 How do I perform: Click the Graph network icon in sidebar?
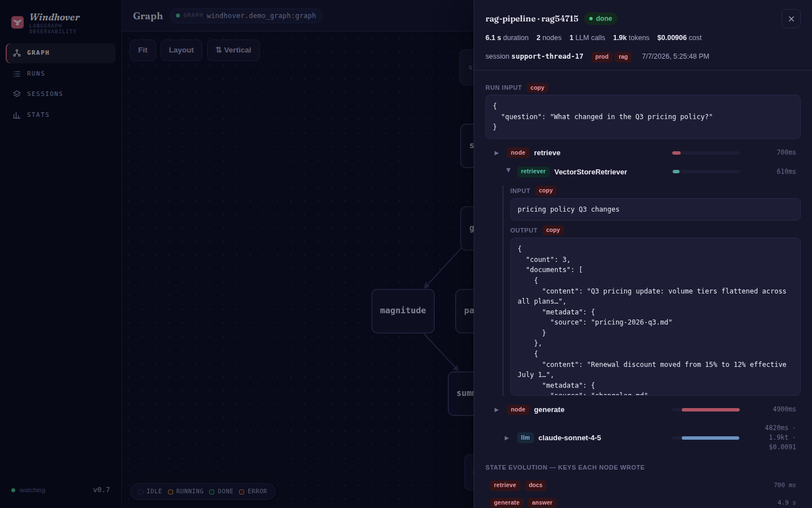[x=17, y=53]
